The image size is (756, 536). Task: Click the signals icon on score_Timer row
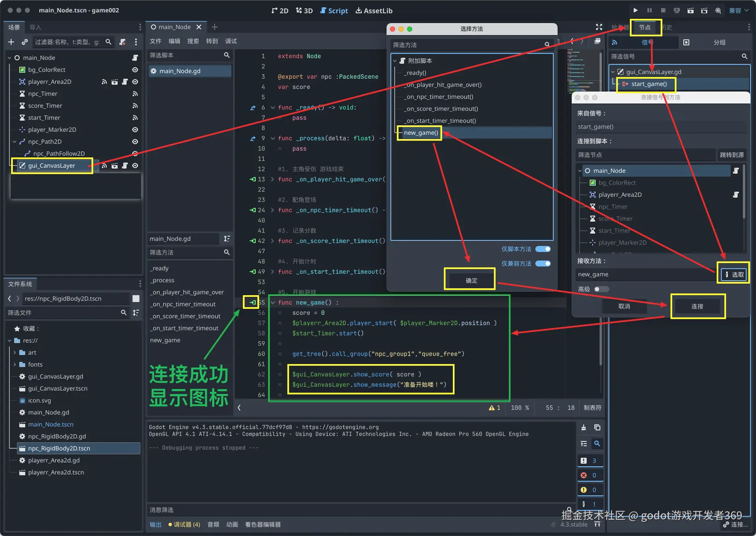coord(135,106)
